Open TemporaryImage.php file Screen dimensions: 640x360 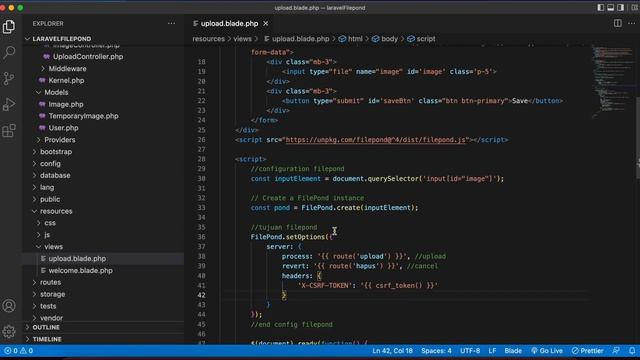pyautogui.click(x=83, y=116)
